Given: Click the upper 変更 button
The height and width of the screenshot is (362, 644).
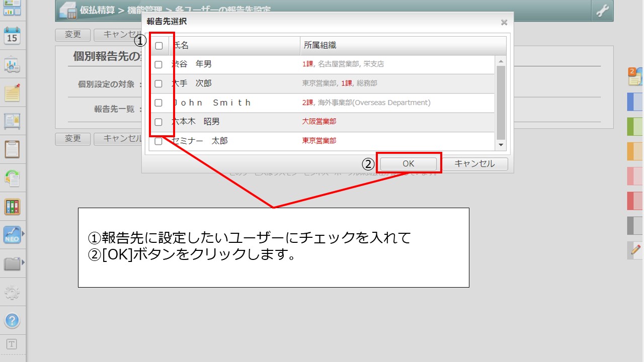Looking at the screenshot, I should point(73,35).
